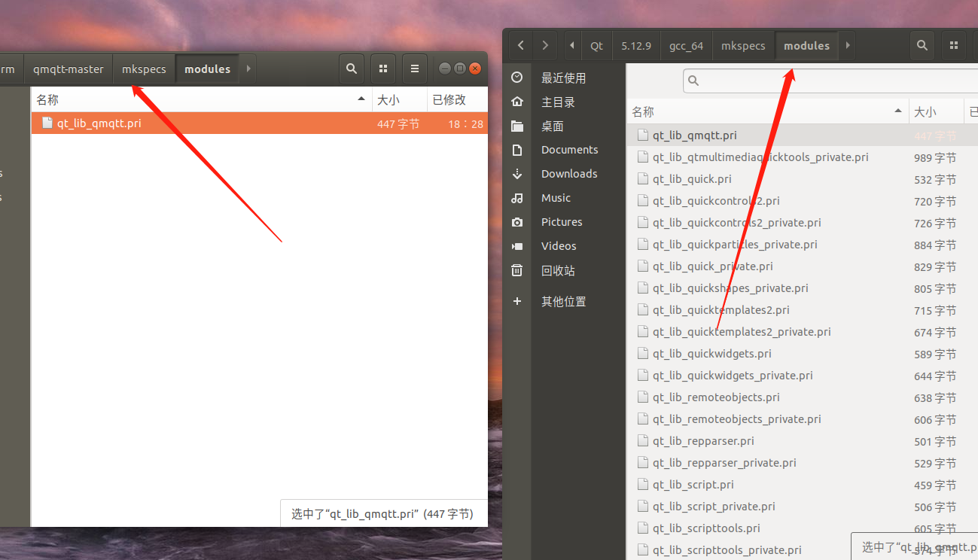
Task: Switch the left window to grid view
Action: coord(383,68)
